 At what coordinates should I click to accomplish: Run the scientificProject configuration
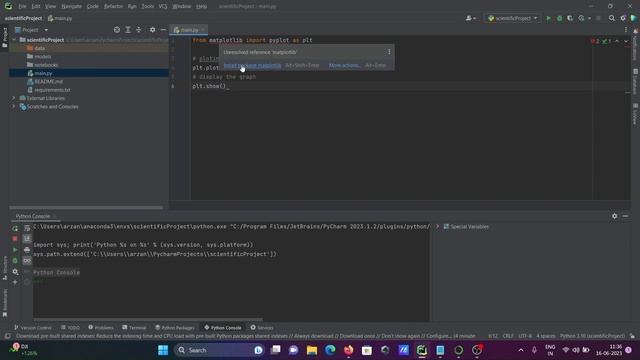[548, 18]
